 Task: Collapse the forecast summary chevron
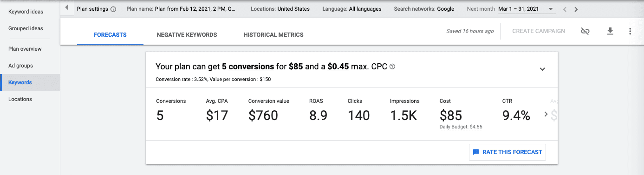pos(542,69)
